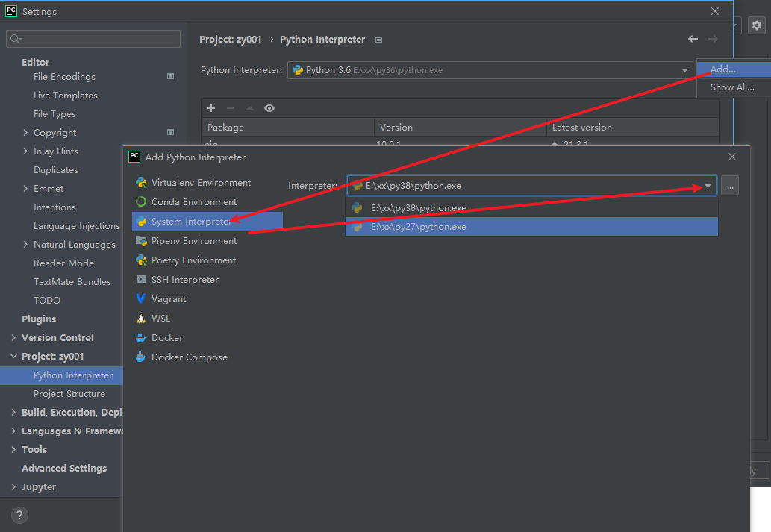This screenshot has width=771, height=532.
Task: Select Pipenv Environment option
Action: pyautogui.click(x=194, y=241)
